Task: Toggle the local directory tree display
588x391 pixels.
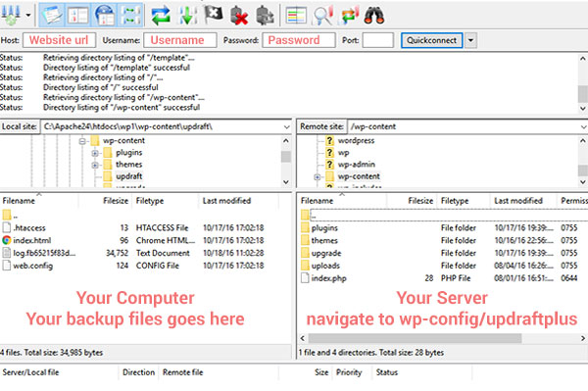Action: tap(77, 15)
